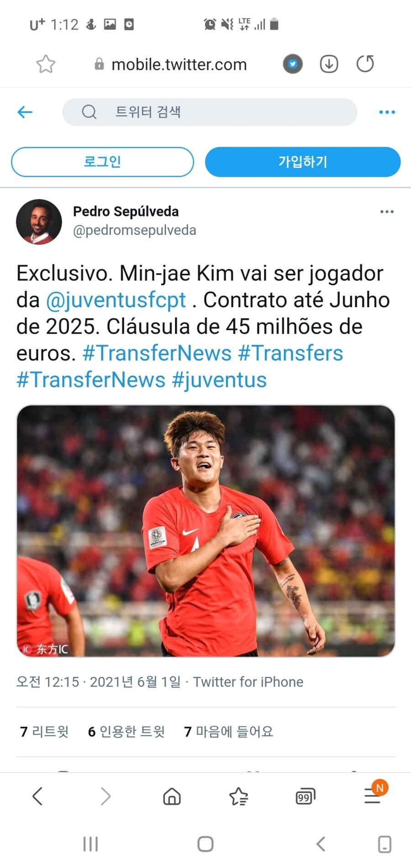Open Pedro Sepúlveda's profile picture
The height and width of the screenshot is (868, 411).
pos(39,222)
